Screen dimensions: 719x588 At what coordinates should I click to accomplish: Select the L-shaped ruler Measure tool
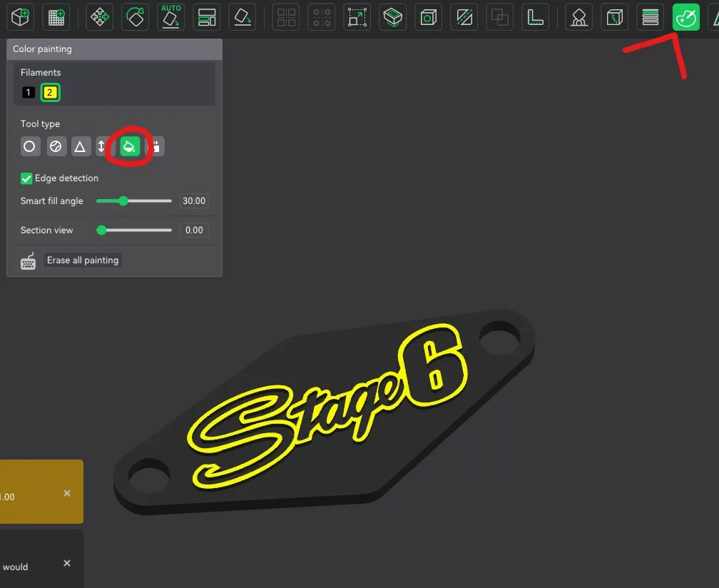pyautogui.click(x=536, y=17)
